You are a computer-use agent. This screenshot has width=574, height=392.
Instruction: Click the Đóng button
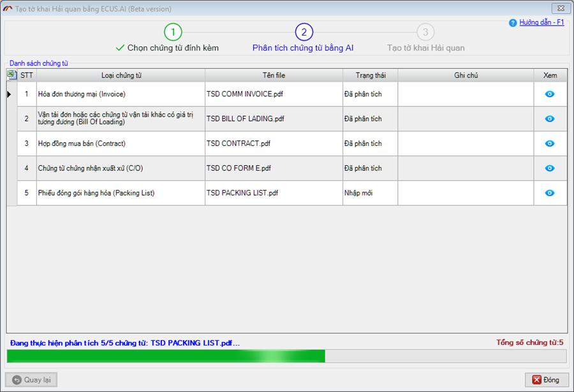(546, 380)
